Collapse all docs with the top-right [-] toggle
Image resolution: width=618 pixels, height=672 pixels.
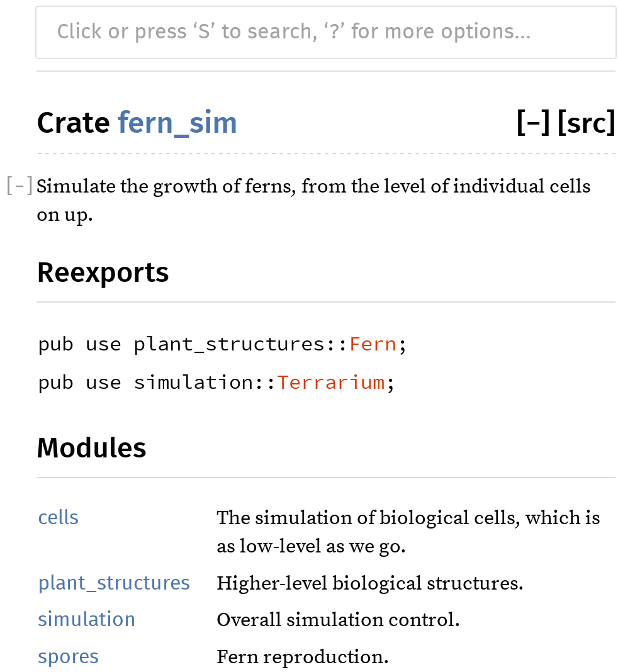tap(533, 123)
